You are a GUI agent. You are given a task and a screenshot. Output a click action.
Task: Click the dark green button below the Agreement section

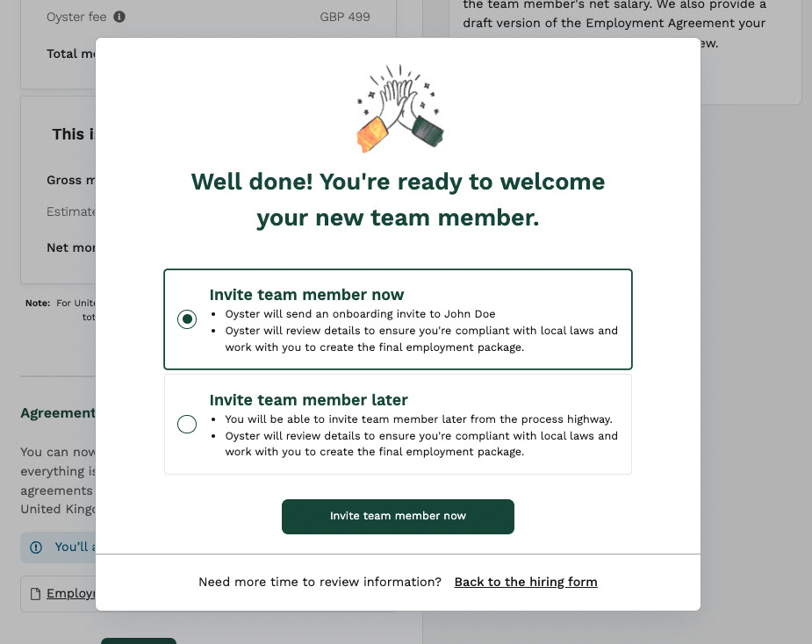(138, 640)
